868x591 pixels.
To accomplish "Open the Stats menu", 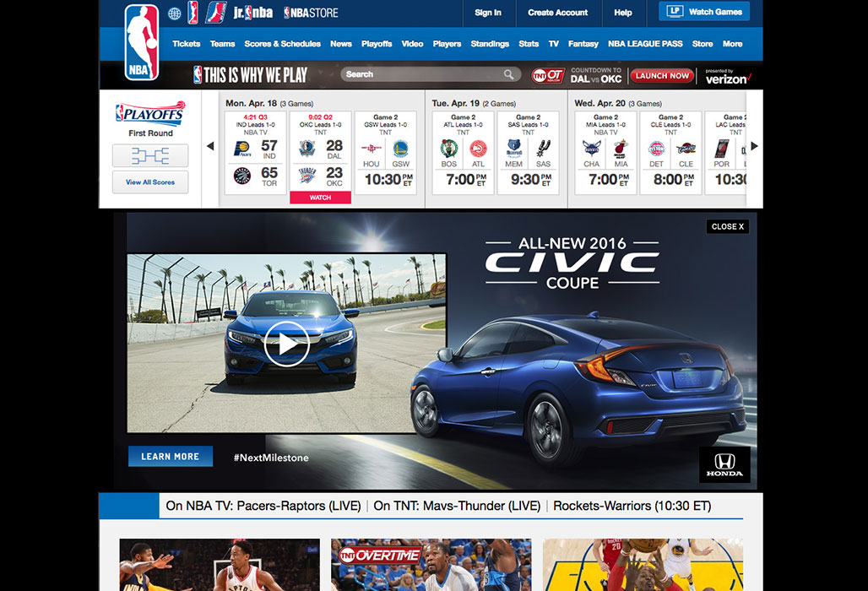I will [x=529, y=44].
